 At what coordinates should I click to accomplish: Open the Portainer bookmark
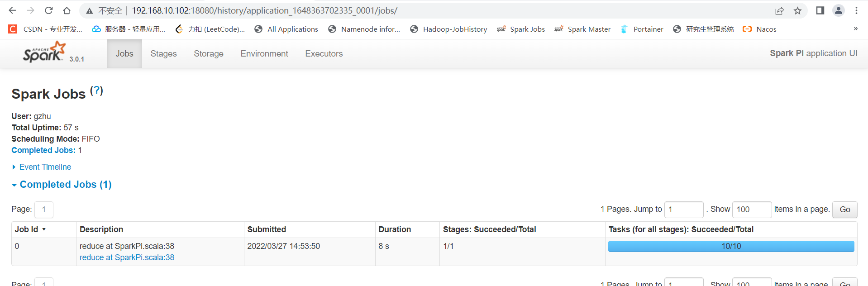coord(642,29)
